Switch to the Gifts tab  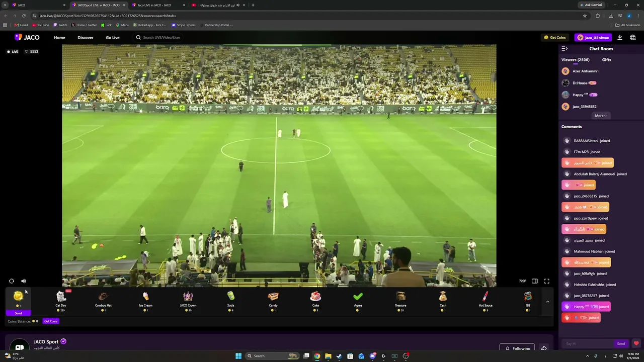point(607,60)
